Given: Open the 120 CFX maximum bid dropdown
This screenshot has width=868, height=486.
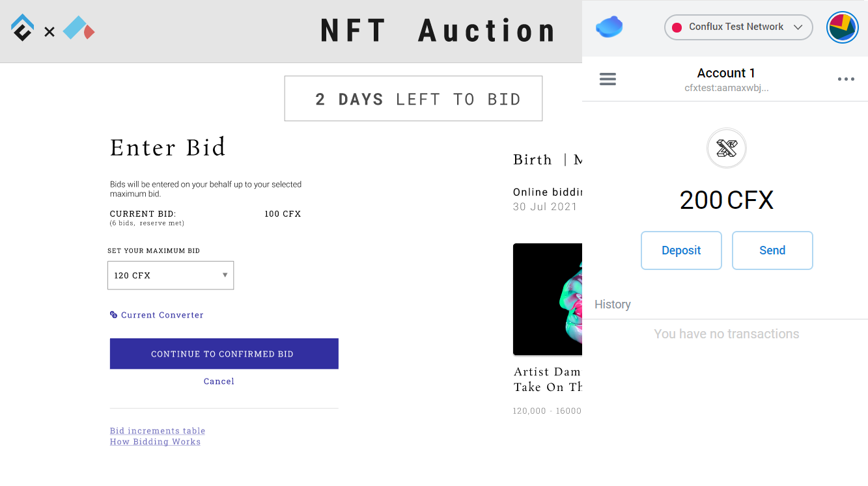Looking at the screenshot, I should click(171, 275).
